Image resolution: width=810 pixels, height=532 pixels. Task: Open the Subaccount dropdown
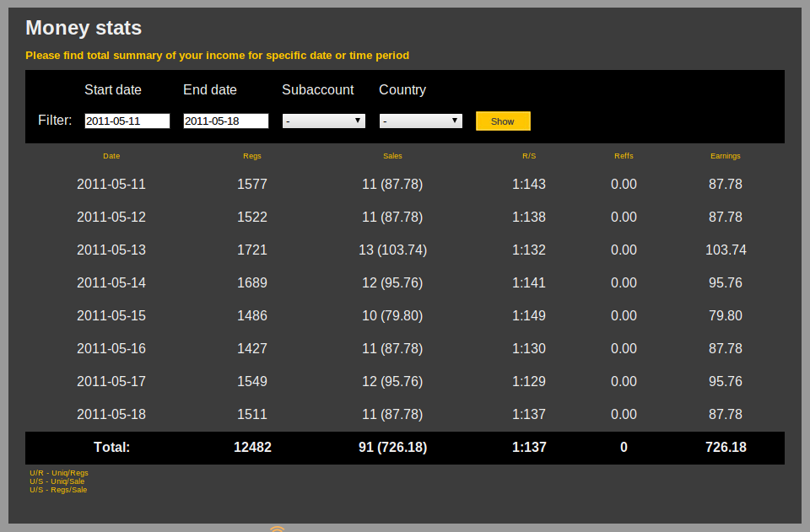[324, 121]
